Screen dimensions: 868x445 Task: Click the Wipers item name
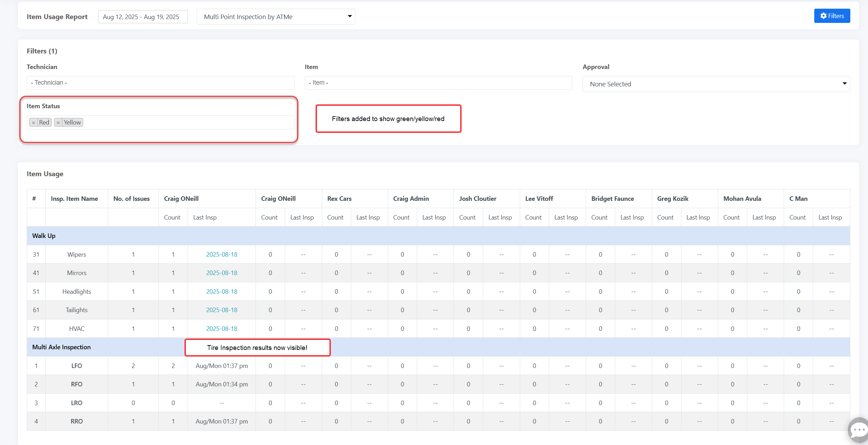pos(77,254)
